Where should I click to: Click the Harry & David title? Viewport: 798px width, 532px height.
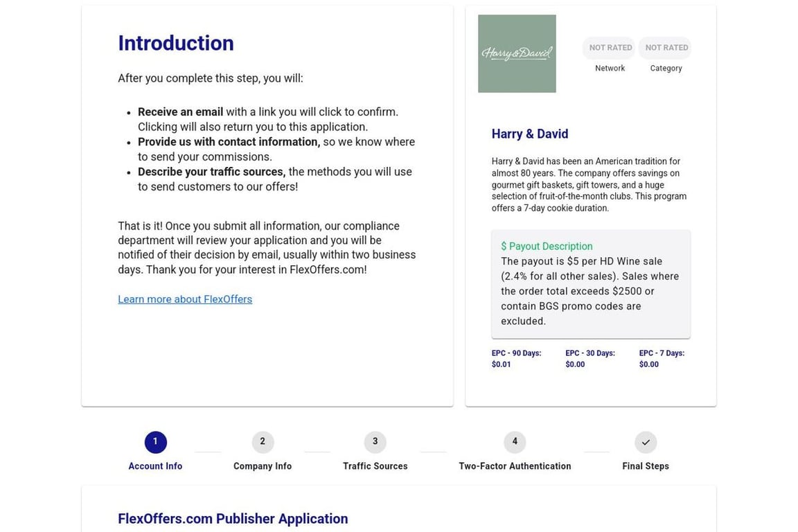530,134
